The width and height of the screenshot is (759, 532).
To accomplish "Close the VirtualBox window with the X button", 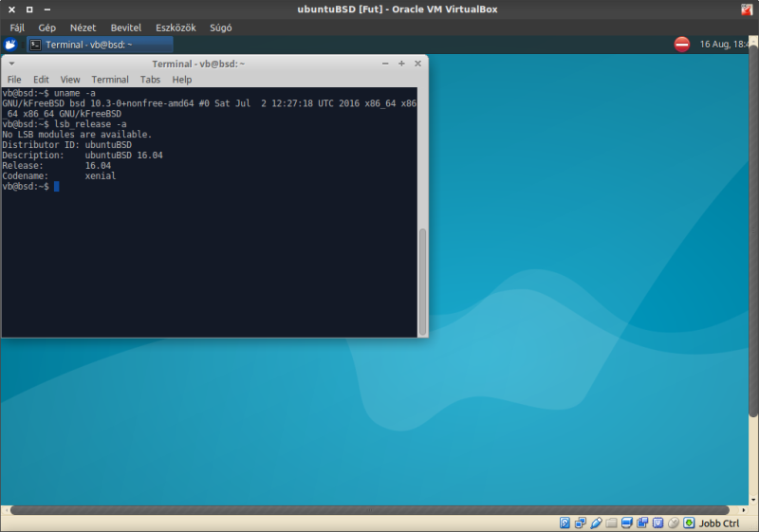I will click(x=12, y=9).
